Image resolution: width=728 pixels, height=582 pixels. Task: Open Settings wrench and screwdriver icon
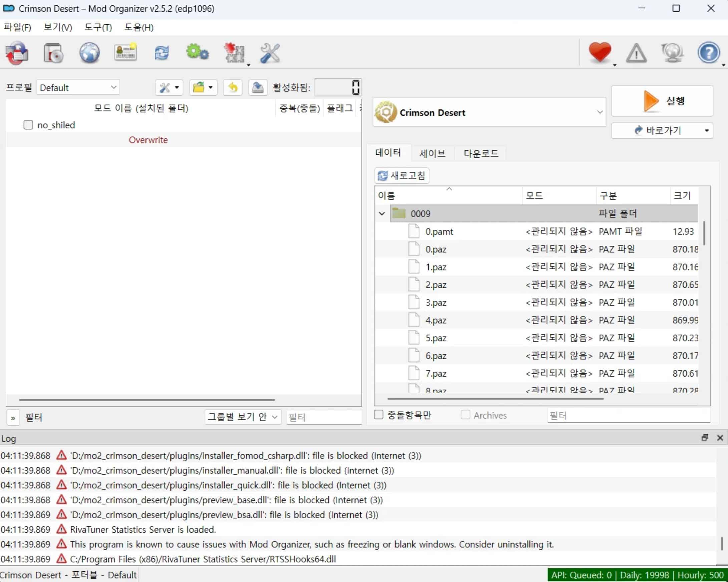tap(270, 53)
